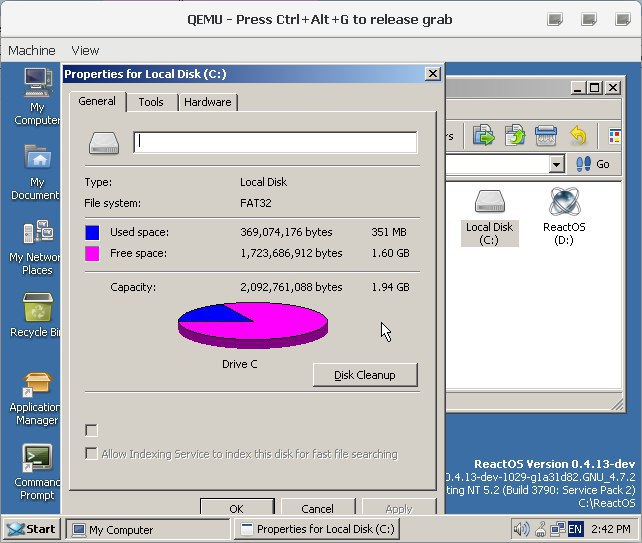Open the network connection tray icon
642x543 pixels.
point(557,529)
